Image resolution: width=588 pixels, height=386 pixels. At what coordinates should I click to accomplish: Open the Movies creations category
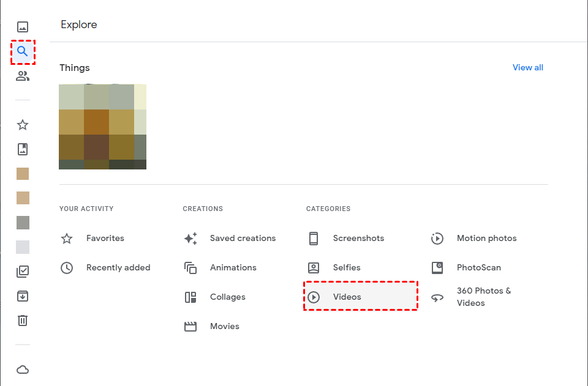224,326
